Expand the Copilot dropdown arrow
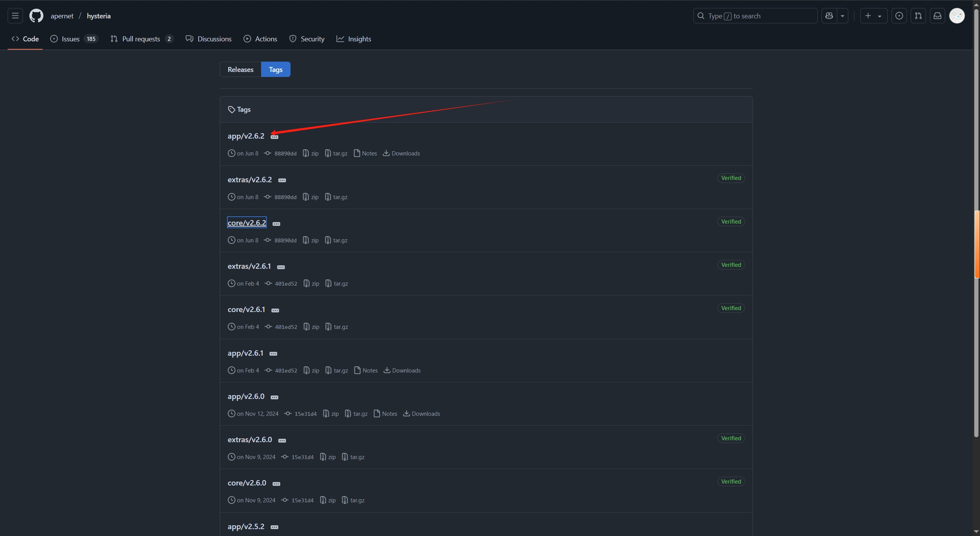Image resolution: width=980 pixels, height=536 pixels. (x=842, y=16)
